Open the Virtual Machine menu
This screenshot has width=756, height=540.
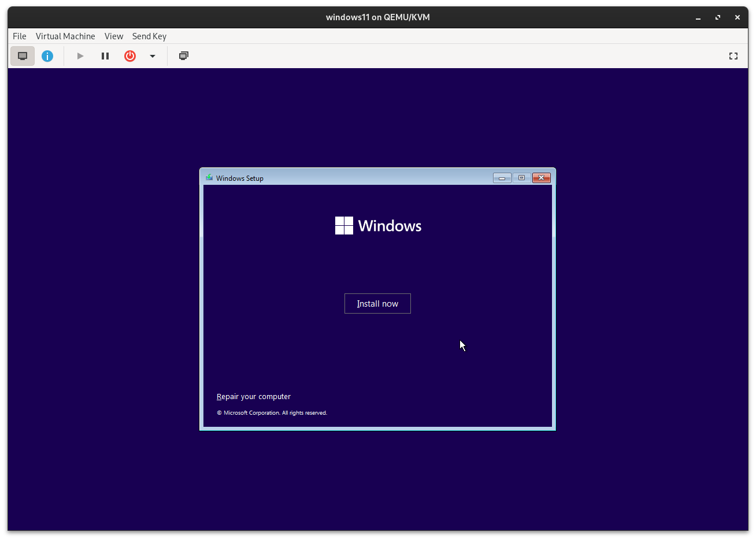pyautogui.click(x=65, y=36)
